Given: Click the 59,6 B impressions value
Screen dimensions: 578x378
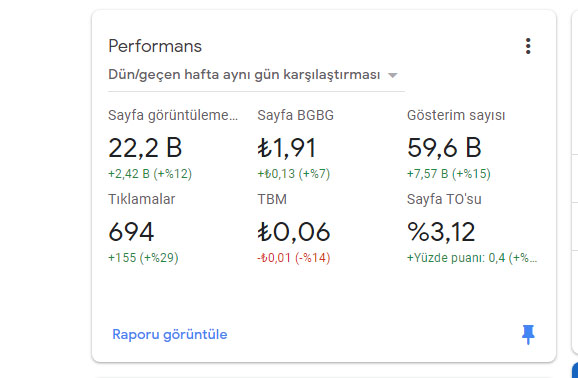Looking at the screenshot, I should pyautogui.click(x=444, y=148).
